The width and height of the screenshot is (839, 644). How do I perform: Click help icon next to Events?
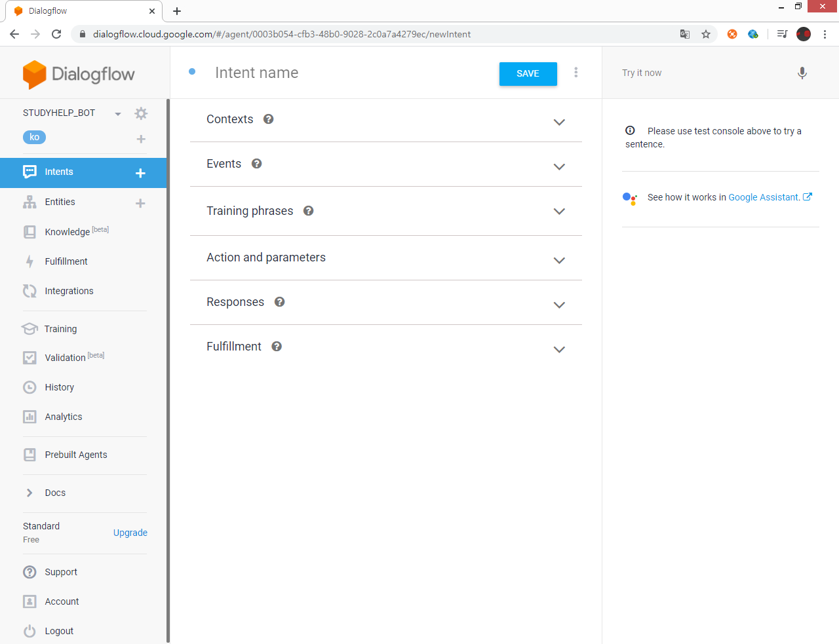pyautogui.click(x=257, y=164)
